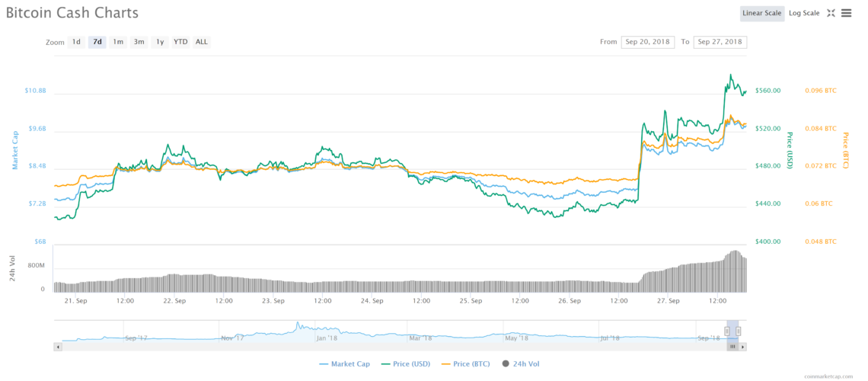Edit the From date field
The height and width of the screenshot is (381, 868).
(x=648, y=42)
